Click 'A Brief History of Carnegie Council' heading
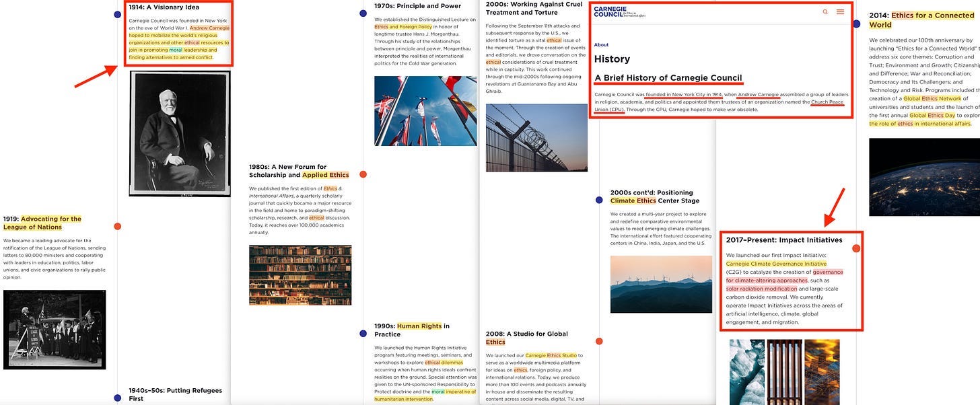This screenshot has width=980, height=405. (668, 78)
